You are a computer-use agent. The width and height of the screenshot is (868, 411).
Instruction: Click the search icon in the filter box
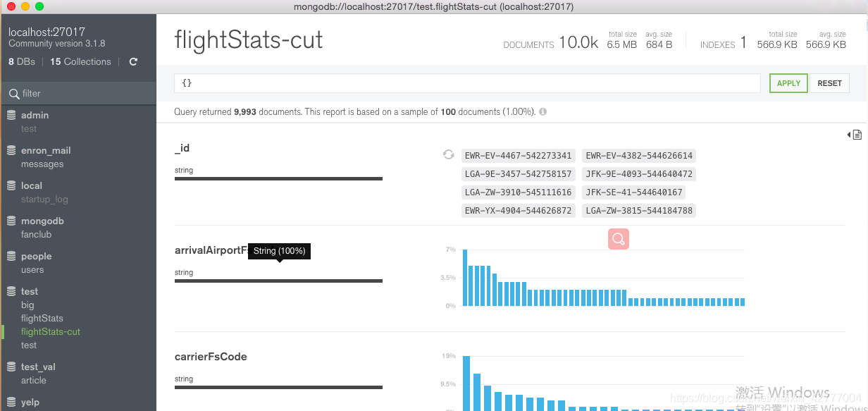point(13,94)
